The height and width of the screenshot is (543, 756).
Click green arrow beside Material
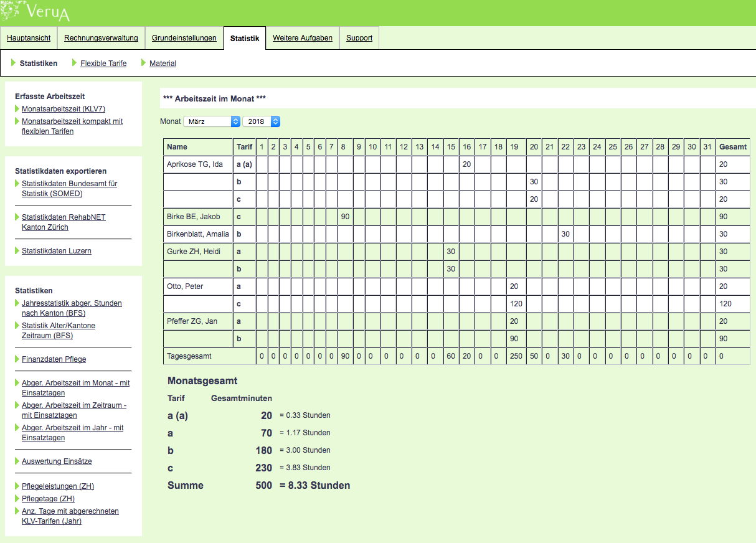143,63
